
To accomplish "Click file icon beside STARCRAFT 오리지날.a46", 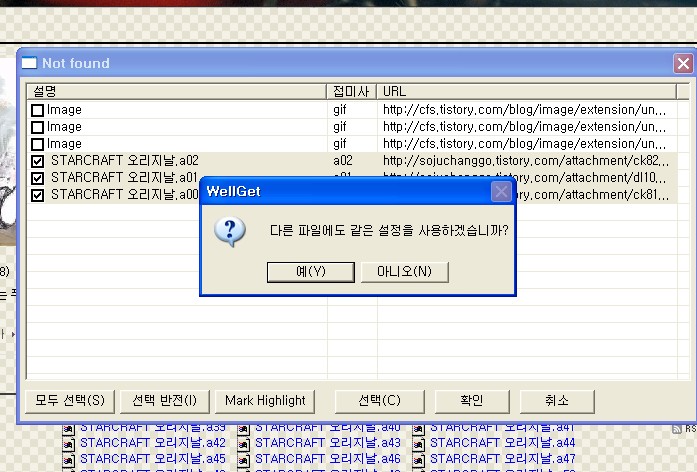I will pos(243,460).
